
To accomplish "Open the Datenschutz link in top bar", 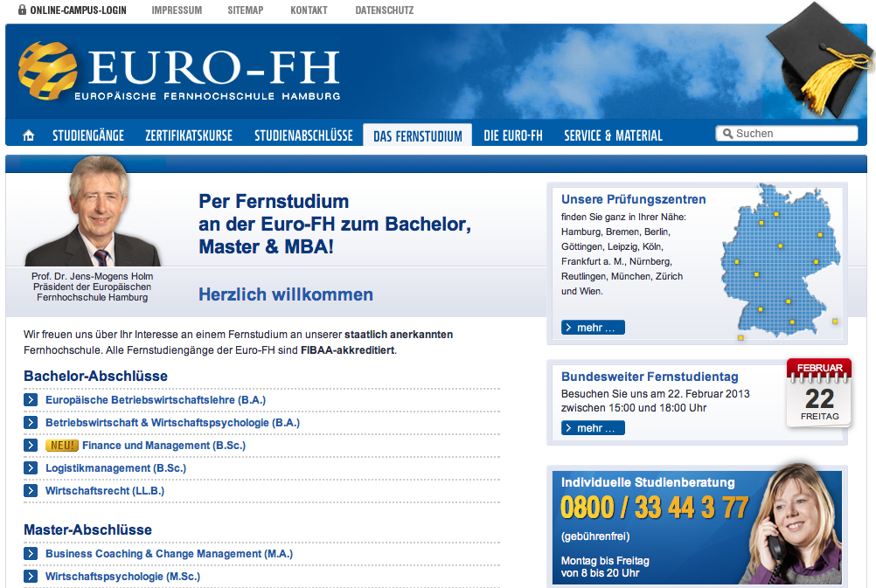I will (385, 10).
